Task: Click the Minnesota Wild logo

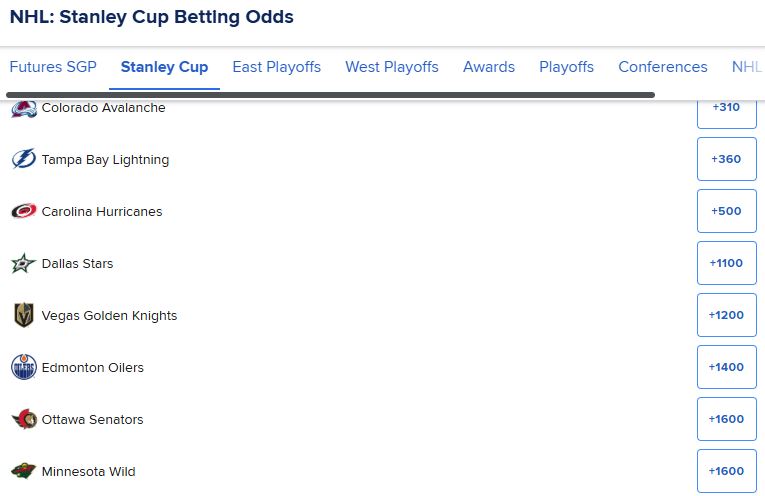Action: pos(24,472)
